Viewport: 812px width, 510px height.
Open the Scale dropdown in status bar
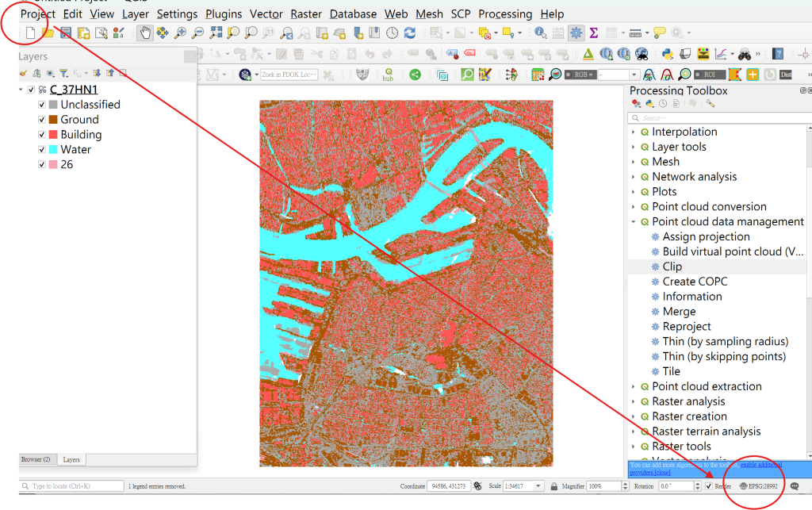pyautogui.click(x=538, y=486)
